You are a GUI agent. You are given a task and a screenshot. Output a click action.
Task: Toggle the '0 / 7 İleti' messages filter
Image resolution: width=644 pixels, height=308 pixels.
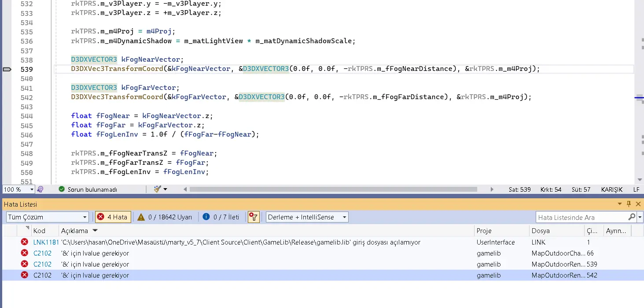click(x=221, y=217)
